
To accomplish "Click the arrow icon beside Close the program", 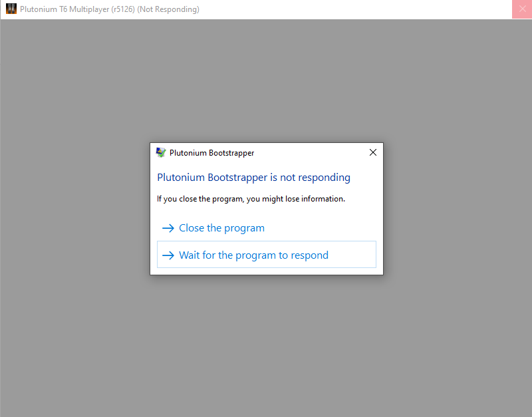I will 168,228.
